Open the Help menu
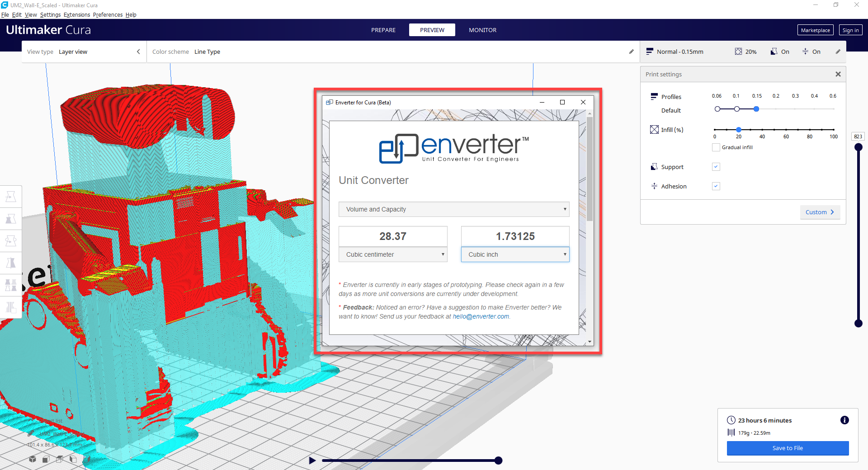Viewport: 868px width, 470px height. [131, 14]
